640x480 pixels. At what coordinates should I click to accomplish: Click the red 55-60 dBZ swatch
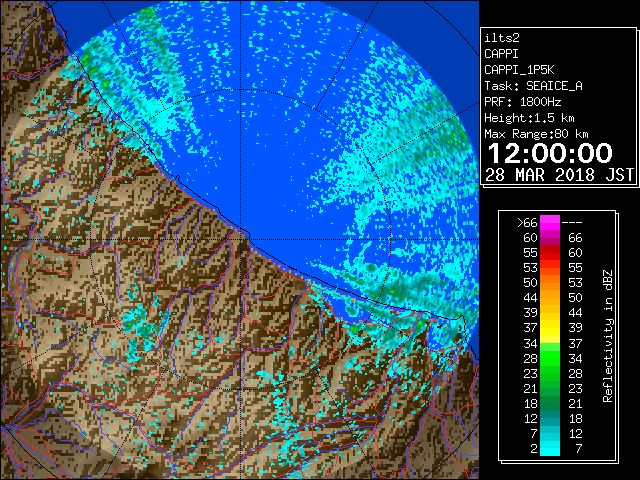pos(550,252)
